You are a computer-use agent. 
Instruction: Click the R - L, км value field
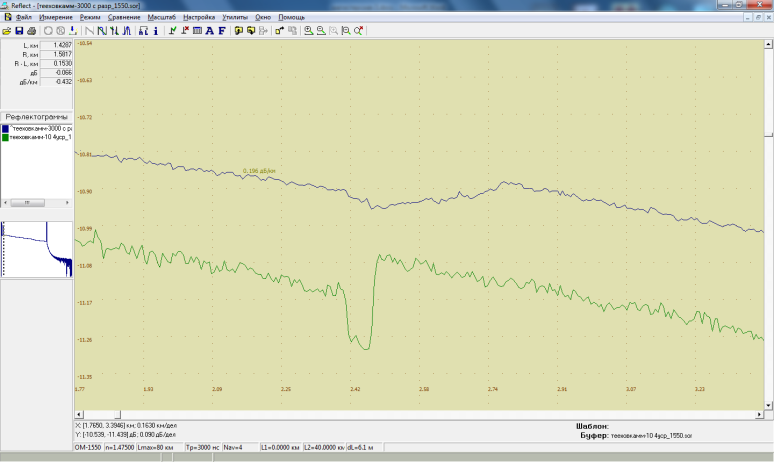coord(56,64)
